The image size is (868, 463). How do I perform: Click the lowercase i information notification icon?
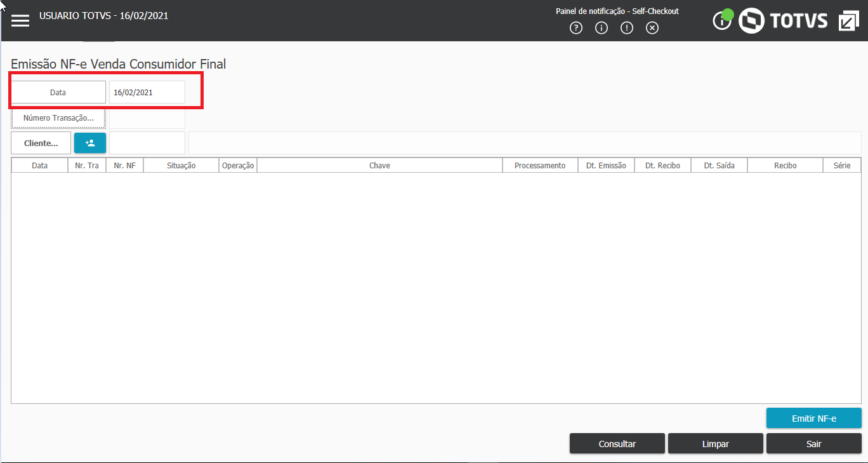tap(602, 28)
